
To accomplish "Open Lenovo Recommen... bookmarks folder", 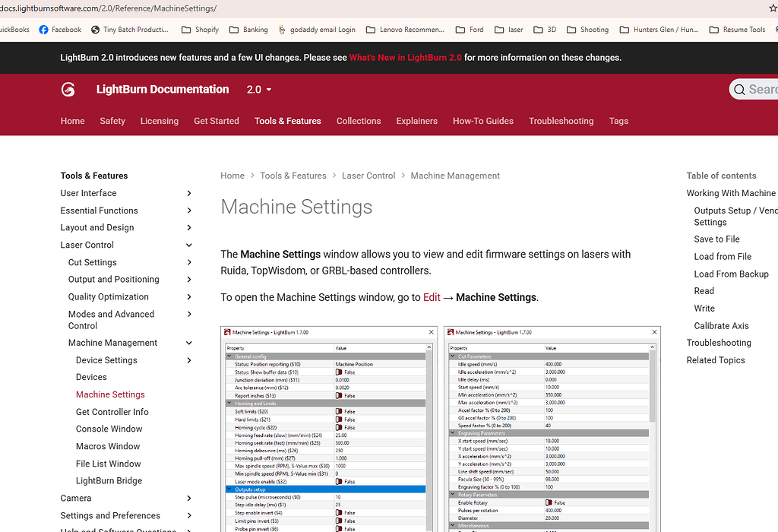I will (405, 30).
